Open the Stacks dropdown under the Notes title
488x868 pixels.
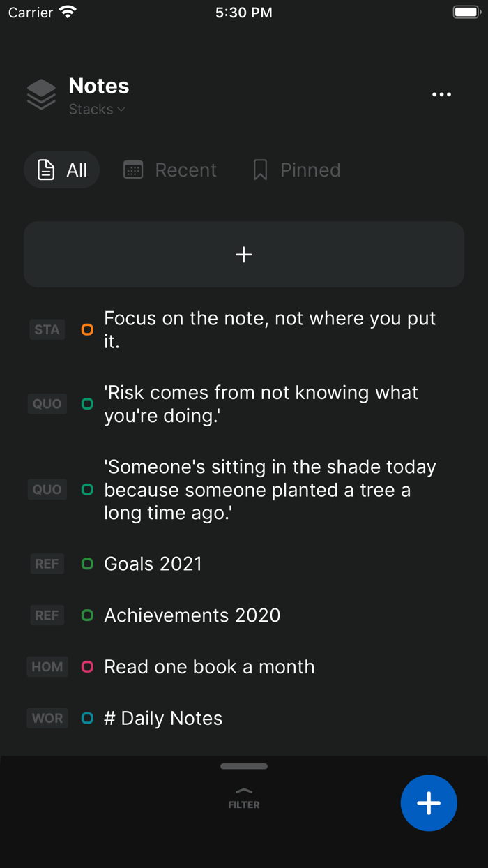[x=96, y=109]
